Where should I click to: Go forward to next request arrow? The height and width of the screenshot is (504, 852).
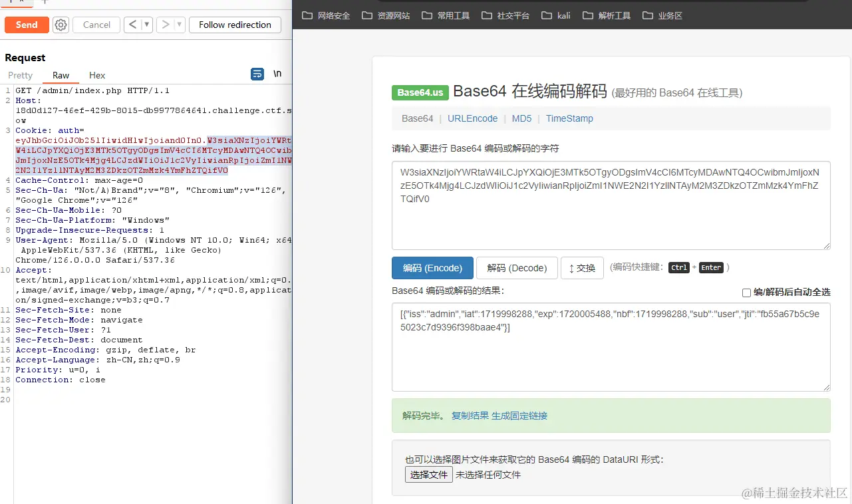coord(165,25)
